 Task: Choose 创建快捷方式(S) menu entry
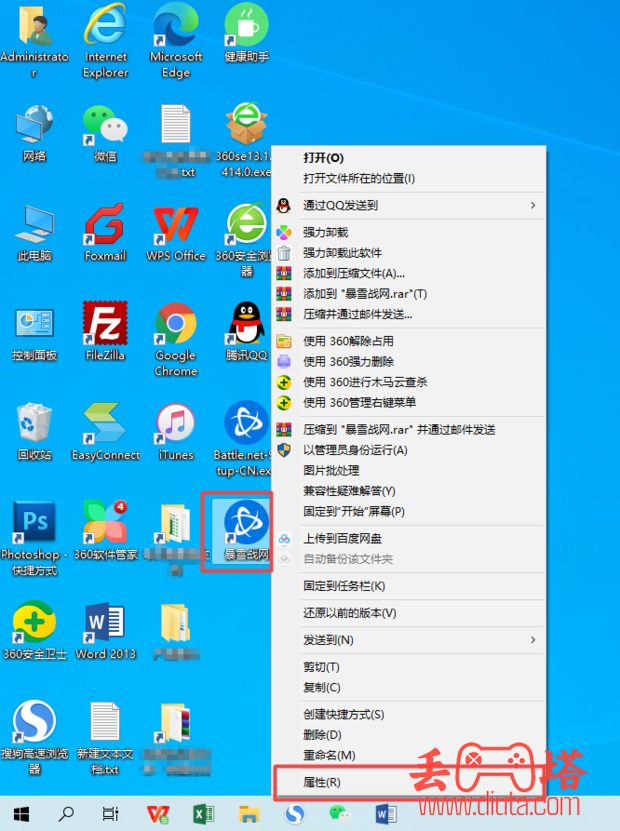(409, 714)
